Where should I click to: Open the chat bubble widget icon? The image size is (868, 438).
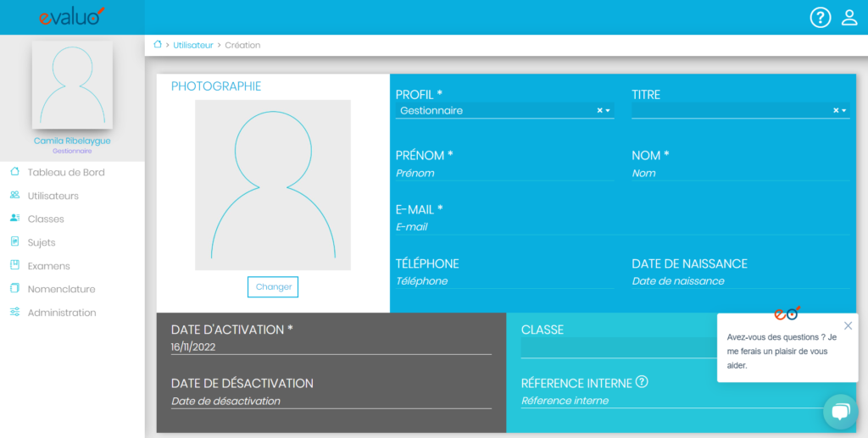840,412
